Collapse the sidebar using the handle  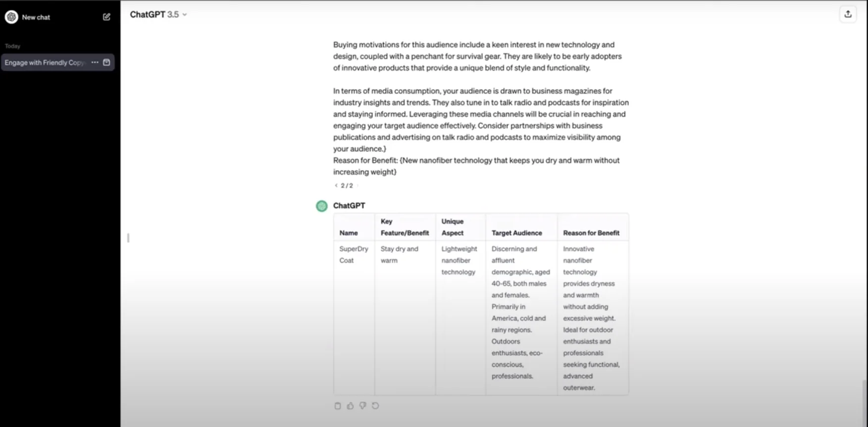128,238
